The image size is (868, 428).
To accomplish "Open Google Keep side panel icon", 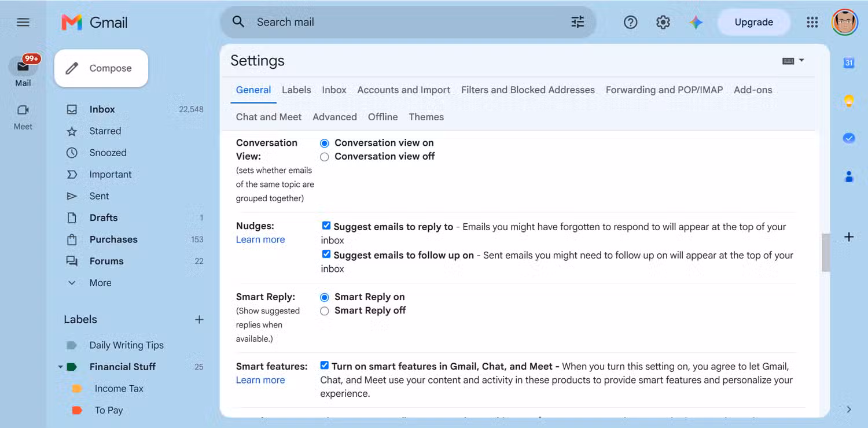I will point(849,101).
